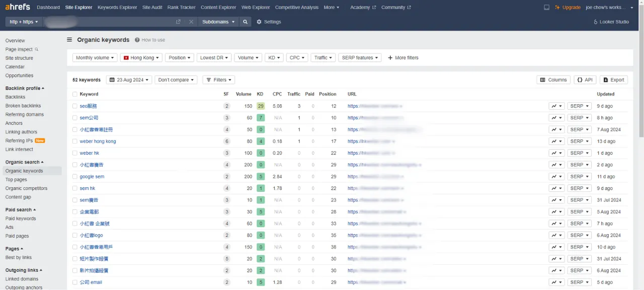Go to Dashboard in top menu
Image resolution: width=644 pixels, height=290 pixels.
[x=48, y=8]
